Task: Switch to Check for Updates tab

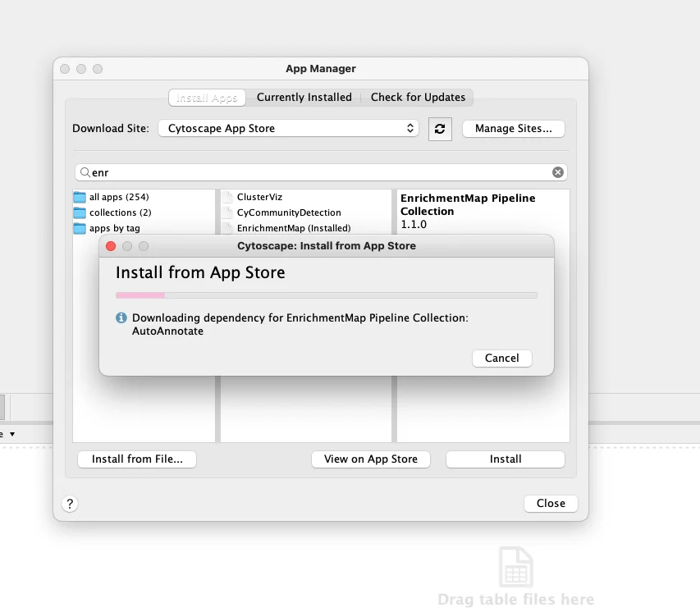Action: pos(418,98)
